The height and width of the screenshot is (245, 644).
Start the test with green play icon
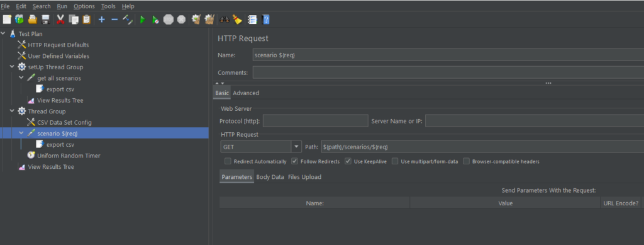[x=143, y=20]
